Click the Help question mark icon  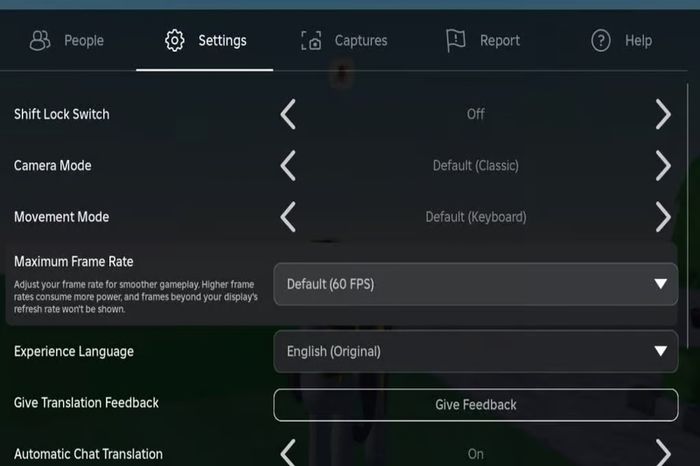pos(600,41)
